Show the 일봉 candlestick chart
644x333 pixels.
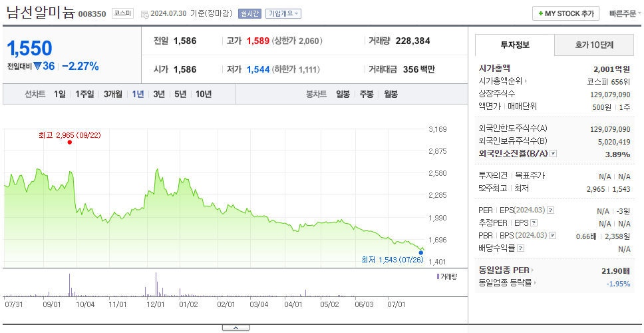[x=343, y=94]
